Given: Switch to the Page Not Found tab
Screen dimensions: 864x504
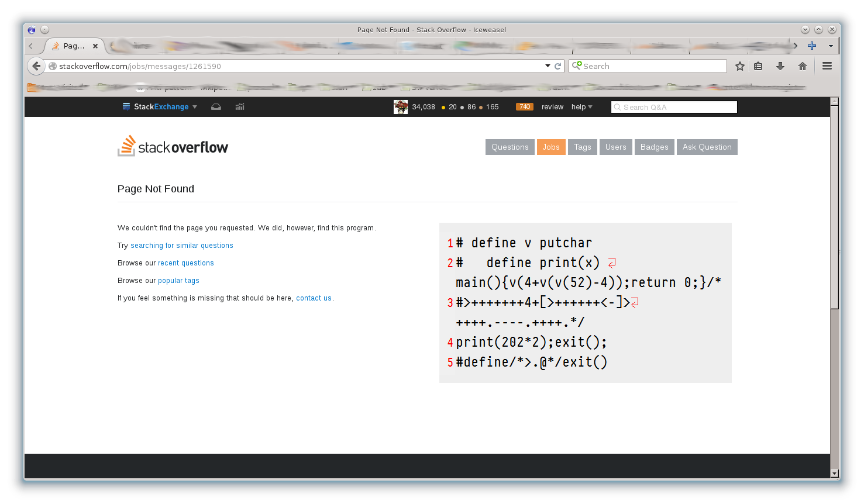Looking at the screenshot, I should click(x=74, y=46).
